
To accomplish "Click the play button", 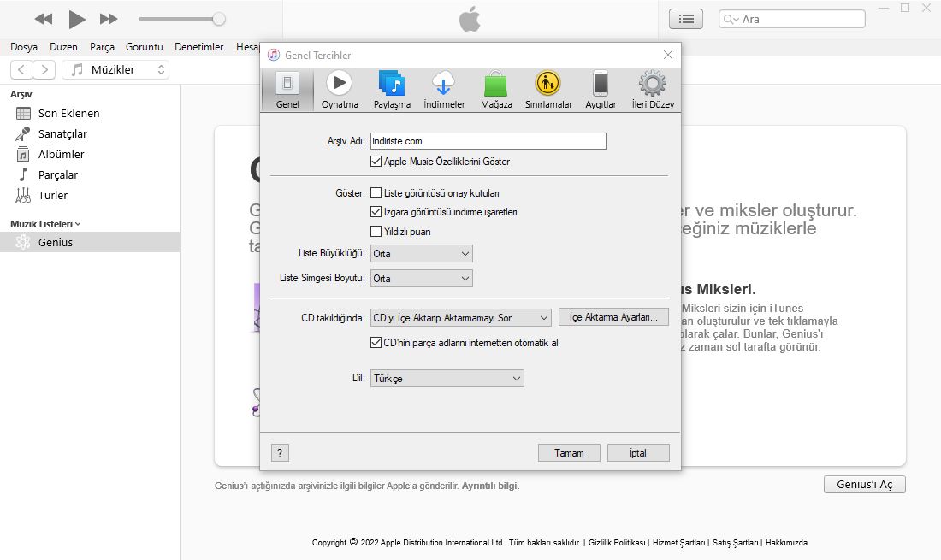I will coord(76,19).
